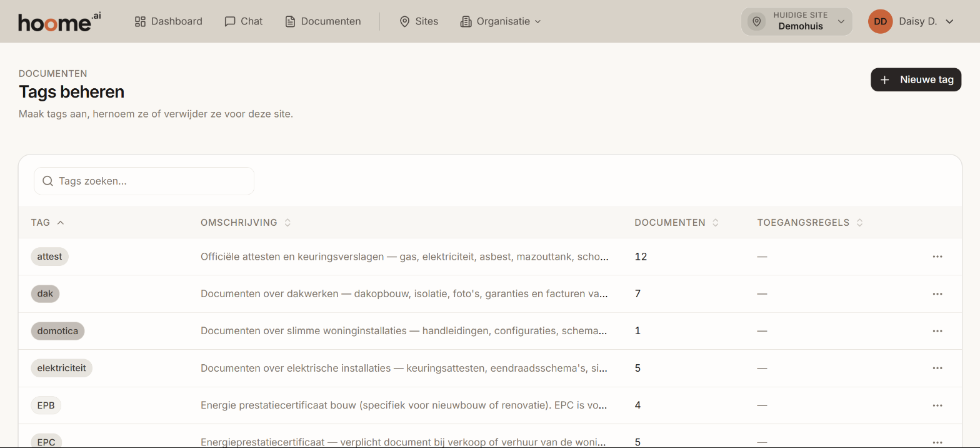The height and width of the screenshot is (448, 980).
Task: Click the hoome.ai logo
Action: 59,21
